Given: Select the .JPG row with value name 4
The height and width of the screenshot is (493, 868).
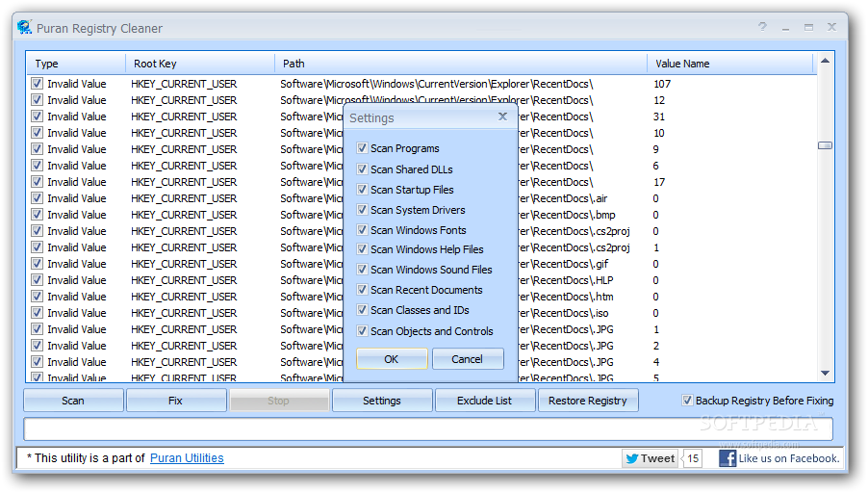Looking at the screenshot, I should click(x=421, y=362).
